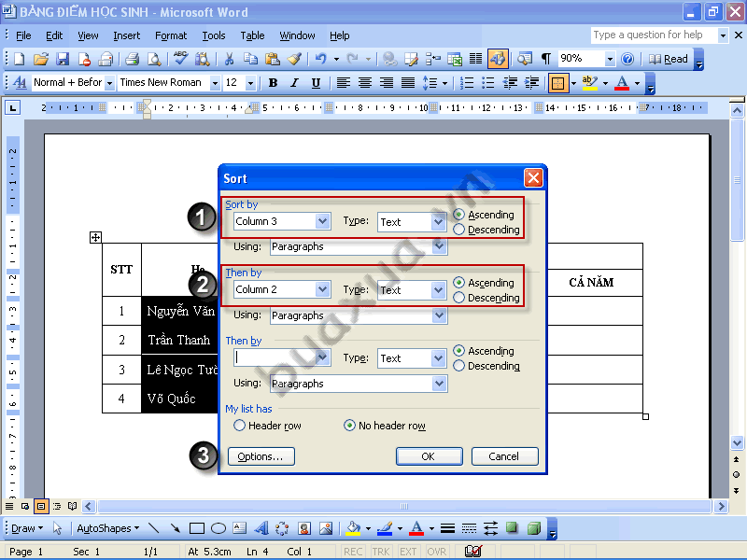Open the Table menu
747x560 pixels.
tap(252, 35)
